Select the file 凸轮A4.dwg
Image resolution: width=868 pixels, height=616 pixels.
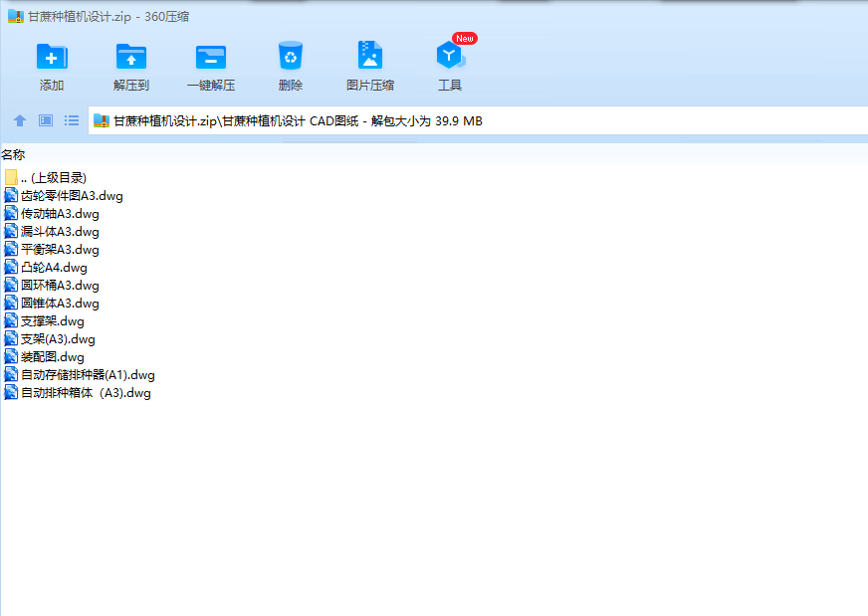54,268
